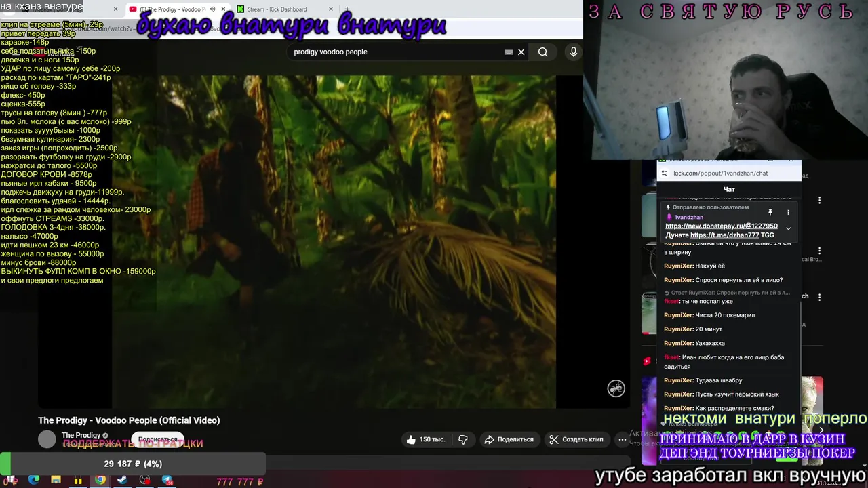Open the yellow app icon in taskbar
The height and width of the screenshot is (488, 868).
pyautogui.click(x=78, y=481)
